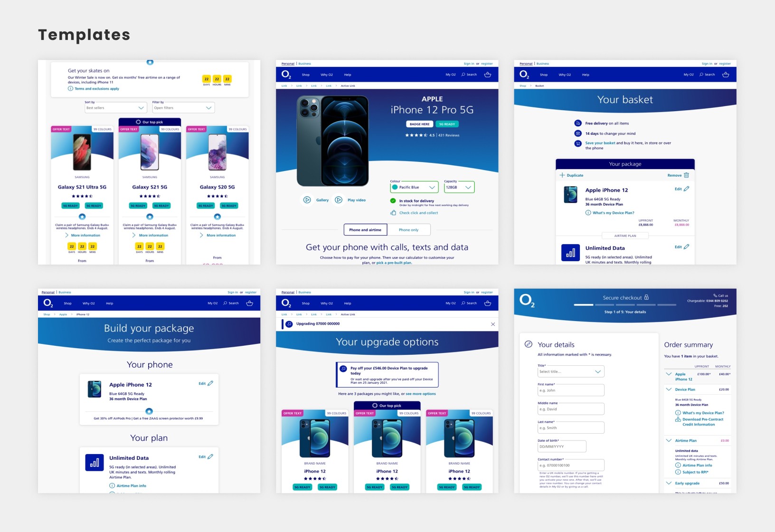Image resolution: width=775 pixels, height=532 pixels.
Task: Click the green In stock for delivery tick icon
Action: [x=393, y=201]
